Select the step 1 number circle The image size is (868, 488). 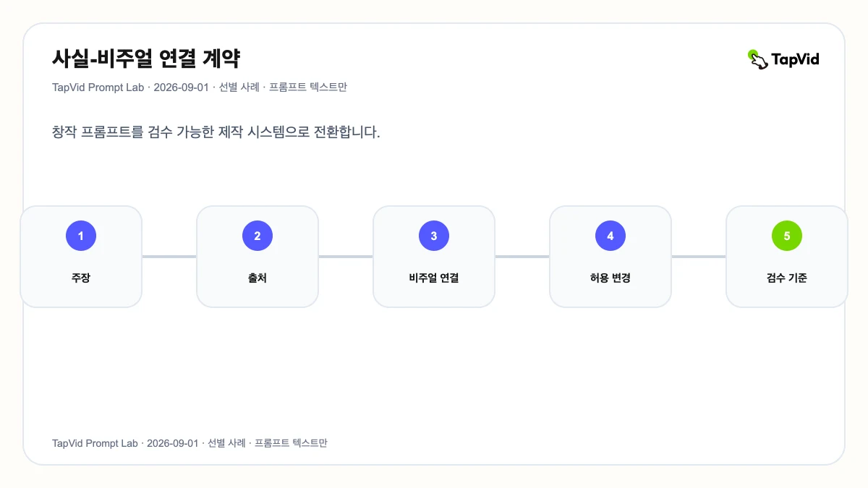tap(81, 236)
